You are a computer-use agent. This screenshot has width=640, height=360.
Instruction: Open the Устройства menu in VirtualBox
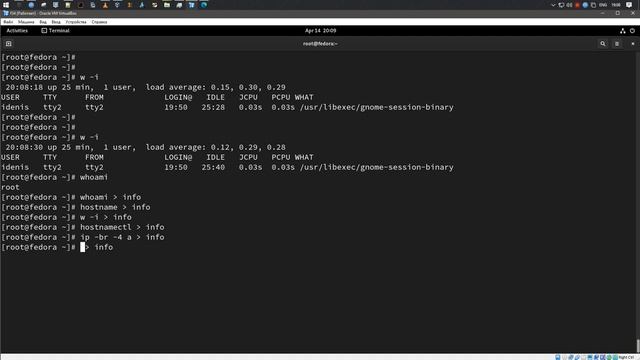(x=76, y=22)
